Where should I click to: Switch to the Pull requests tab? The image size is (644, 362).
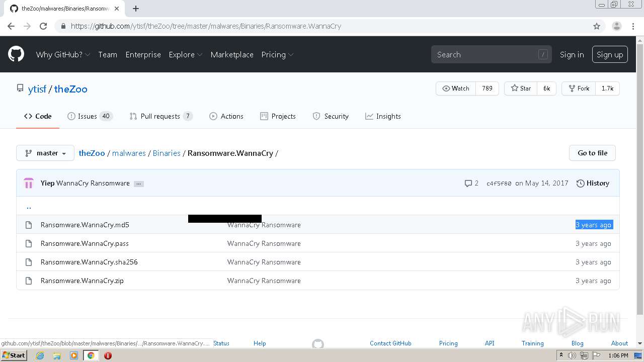(161, 116)
